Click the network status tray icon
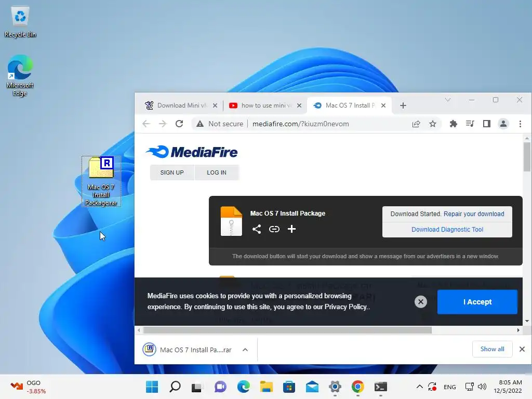 pos(470,387)
